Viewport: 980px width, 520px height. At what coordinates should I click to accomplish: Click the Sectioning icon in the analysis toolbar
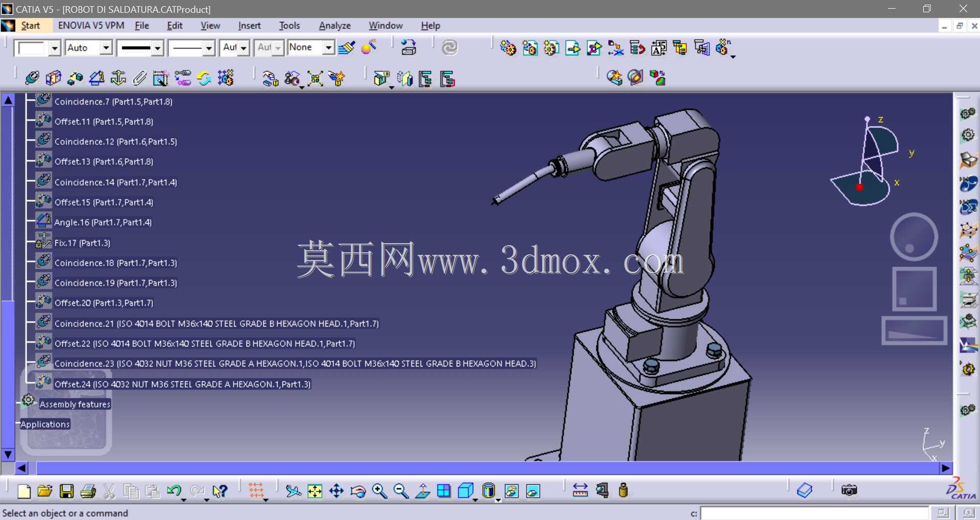[636, 77]
